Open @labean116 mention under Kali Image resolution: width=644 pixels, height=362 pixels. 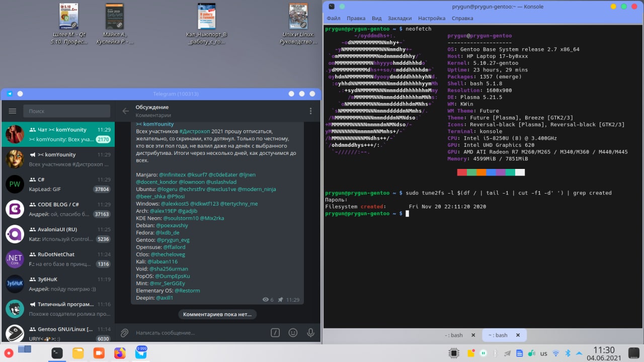pyautogui.click(x=163, y=261)
